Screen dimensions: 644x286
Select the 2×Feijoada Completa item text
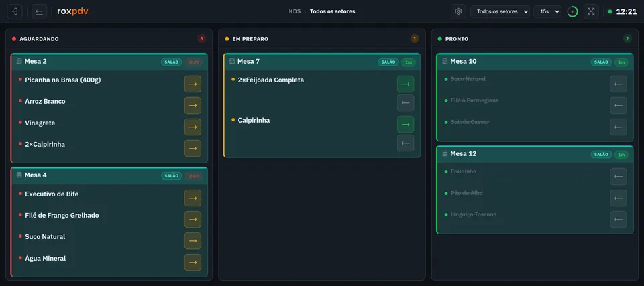(x=271, y=80)
